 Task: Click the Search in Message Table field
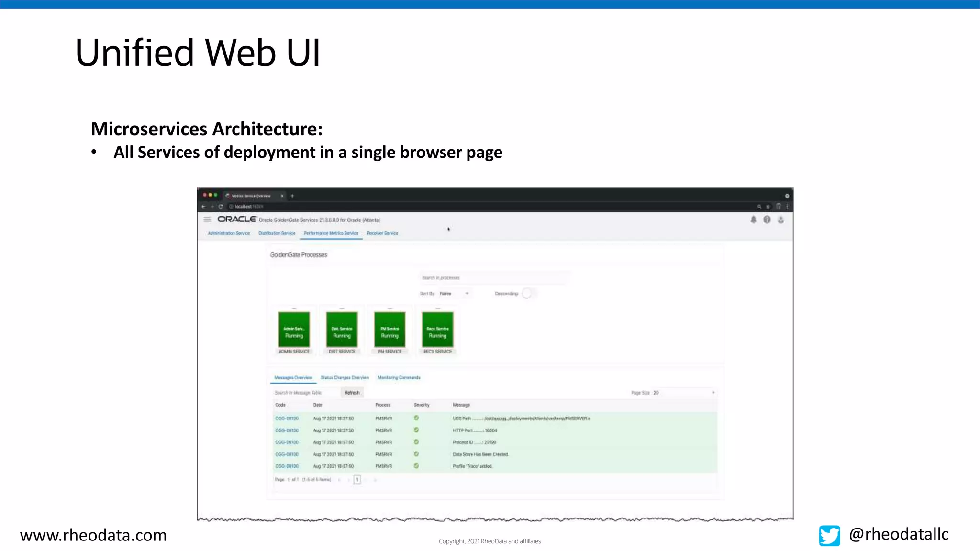point(305,393)
